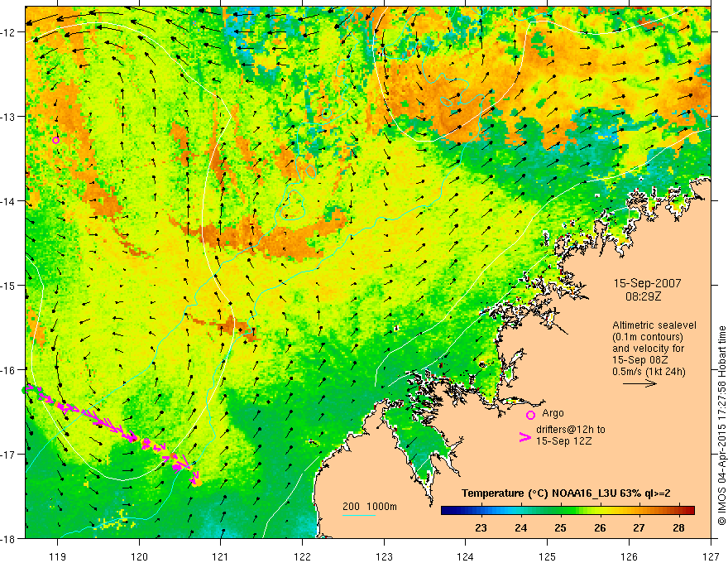Click the '15-Sep-2007' date text
The width and height of the screenshot is (728, 563).
[x=647, y=283]
